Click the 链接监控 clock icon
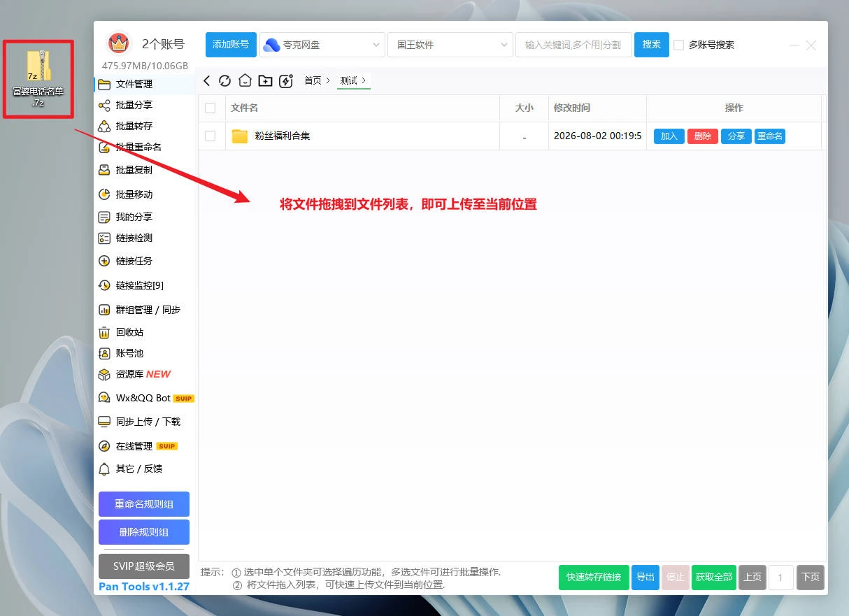 104,285
